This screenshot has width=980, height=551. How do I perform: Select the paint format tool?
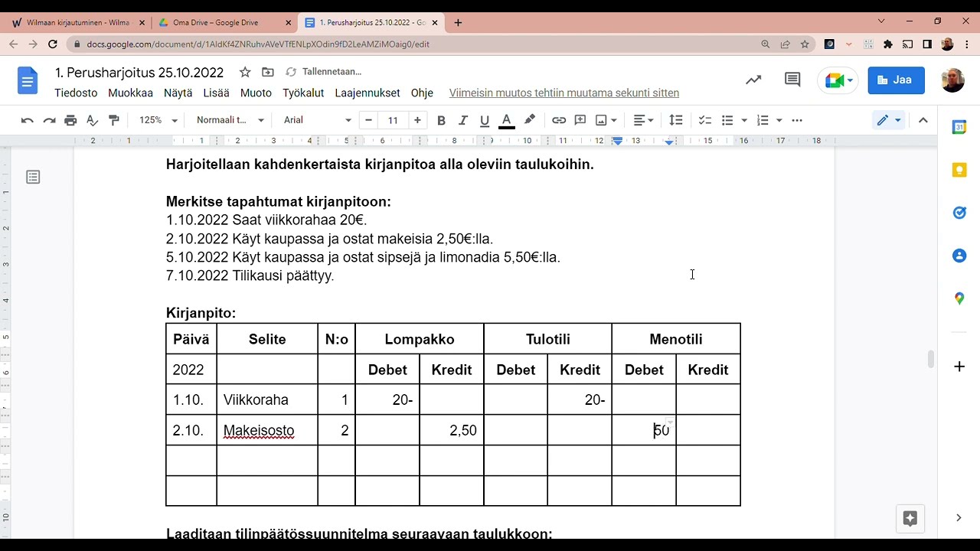[x=114, y=120]
